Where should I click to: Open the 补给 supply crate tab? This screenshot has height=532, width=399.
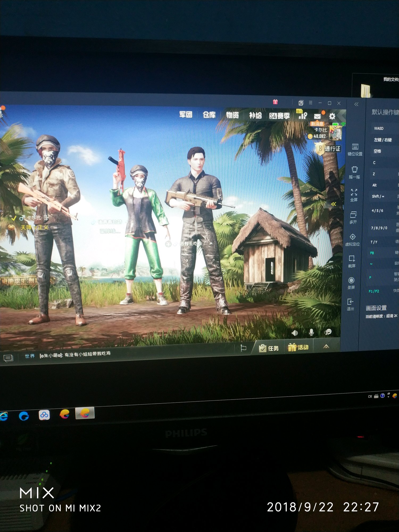pos(255,115)
